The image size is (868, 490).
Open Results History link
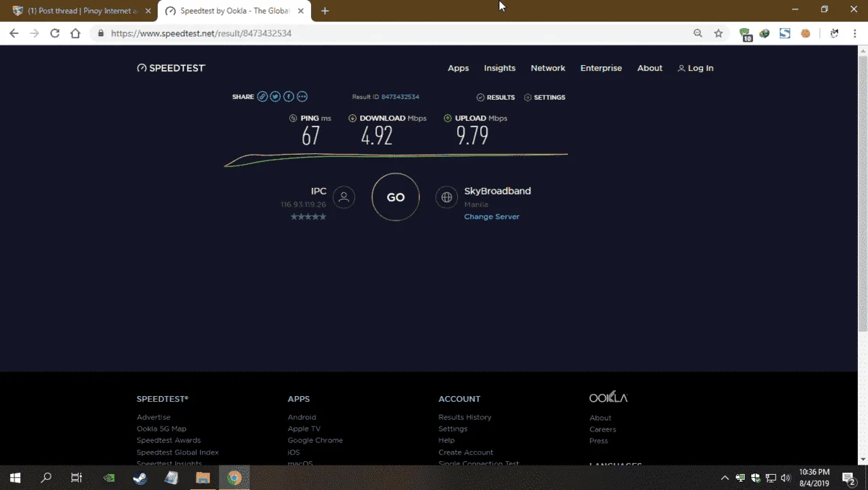point(464,417)
